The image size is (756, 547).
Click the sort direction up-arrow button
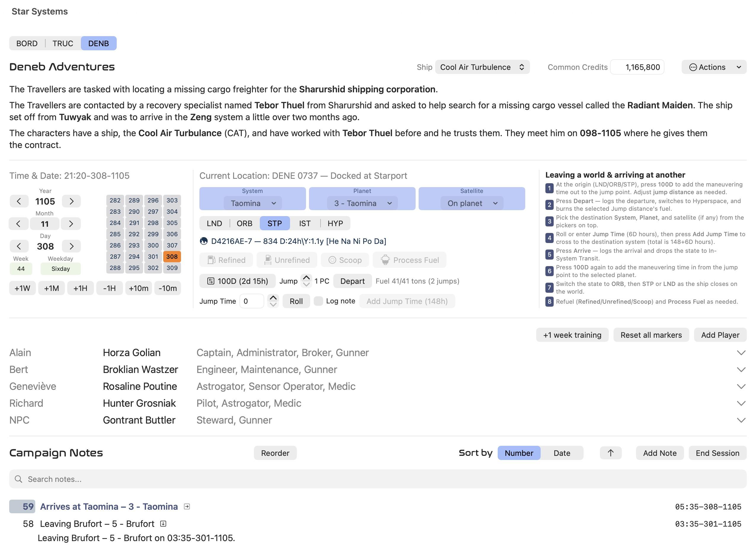point(611,453)
